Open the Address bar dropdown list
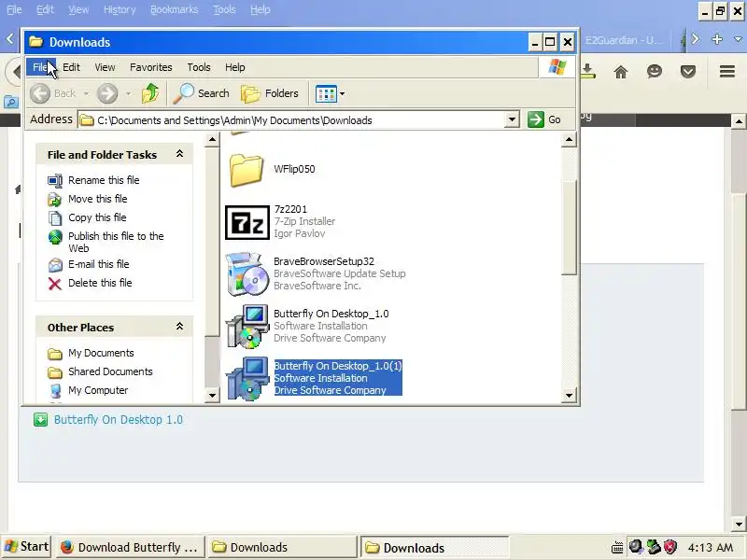747x560 pixels. pyautogui.click(x=512, y=119)
